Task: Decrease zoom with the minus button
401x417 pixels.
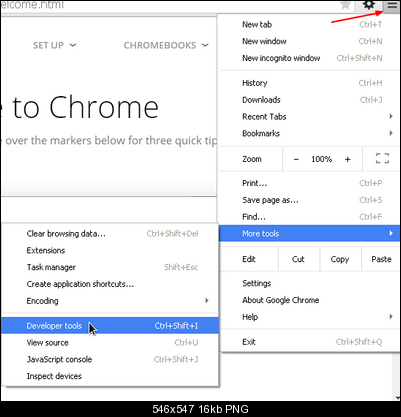Action: [x=296, y=159]
